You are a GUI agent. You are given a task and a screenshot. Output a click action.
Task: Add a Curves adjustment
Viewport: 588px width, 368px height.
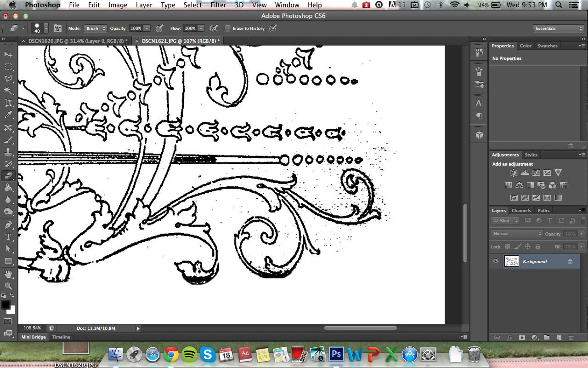pyautogui.click(x=536, y=173)
